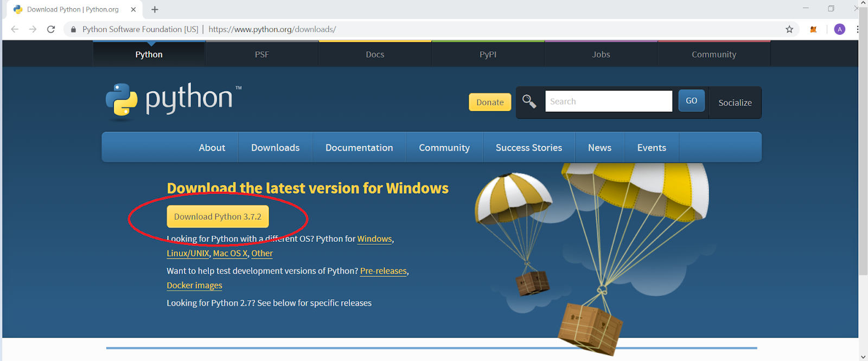
Task: Open the purple profile avatar
Action: coord(840,29)
